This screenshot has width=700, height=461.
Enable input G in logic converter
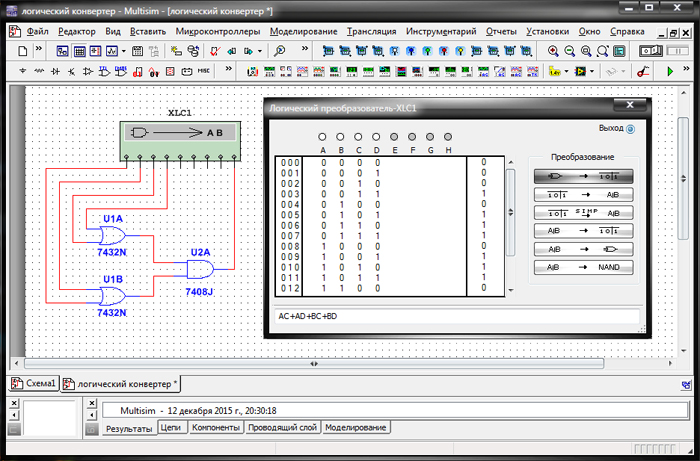coord(430,137)
